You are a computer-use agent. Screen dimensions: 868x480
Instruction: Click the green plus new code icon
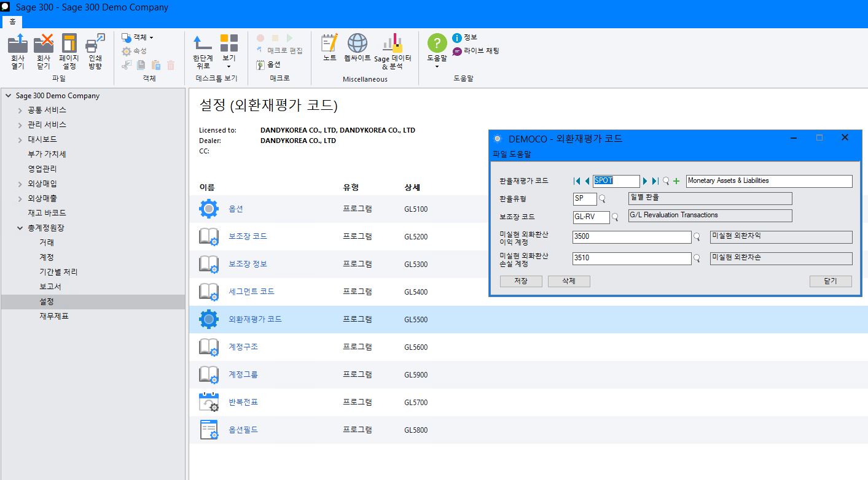[x=676, y=181]
